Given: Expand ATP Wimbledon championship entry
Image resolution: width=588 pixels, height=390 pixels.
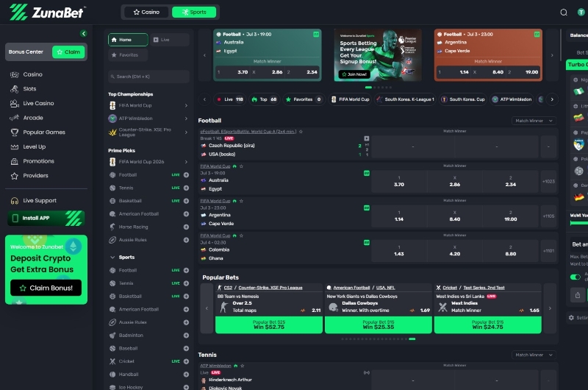Looking at the screenshot, I should click(x=148, y=118).
